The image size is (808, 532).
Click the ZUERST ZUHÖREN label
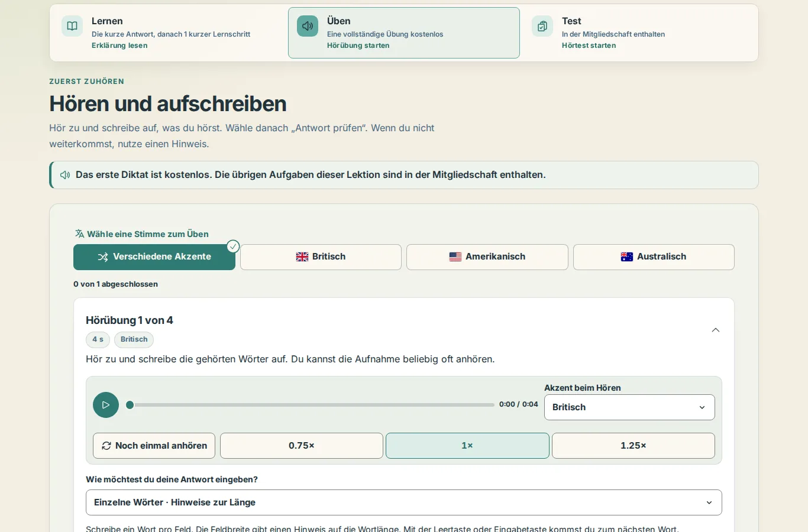[87, 82]
